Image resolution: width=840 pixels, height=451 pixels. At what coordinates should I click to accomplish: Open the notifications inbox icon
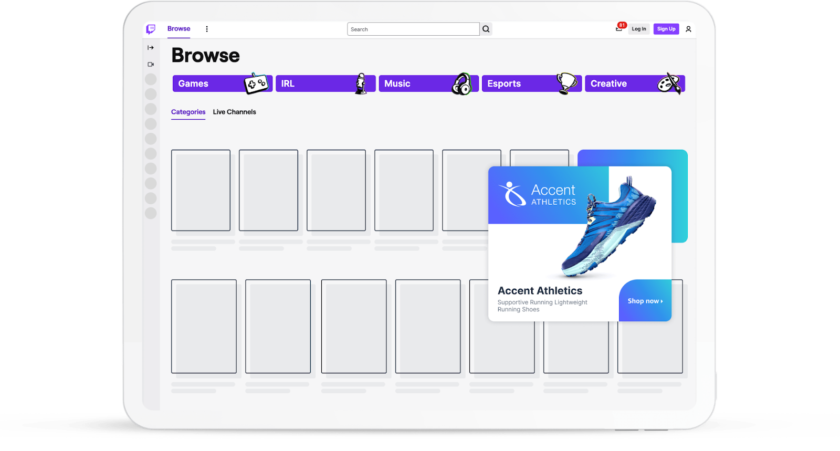pos(619,29)
